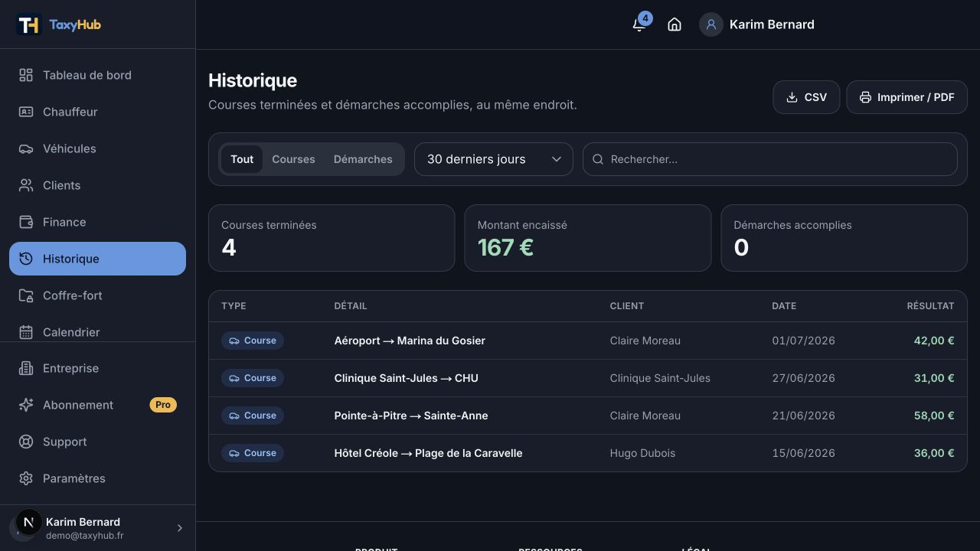Viewport: 980px width, 551px height.
Task: Switch to the Démarches filter tab
Action: point(363,159)
